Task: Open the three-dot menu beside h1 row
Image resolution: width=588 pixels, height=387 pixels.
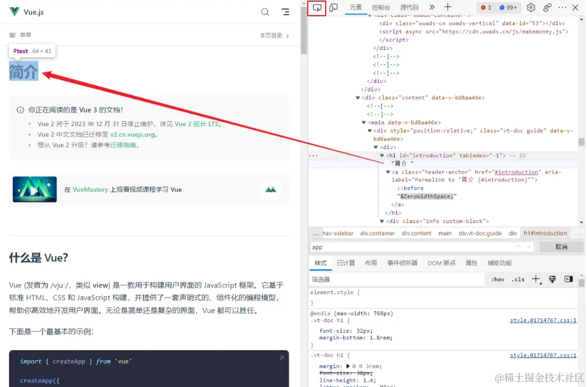Action: tap(313, 156)
